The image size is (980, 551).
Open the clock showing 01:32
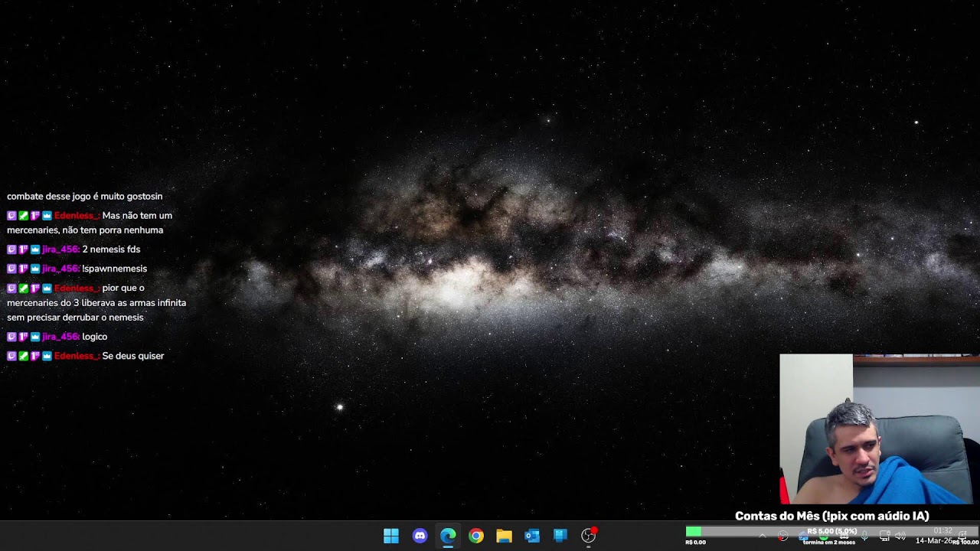943,531
